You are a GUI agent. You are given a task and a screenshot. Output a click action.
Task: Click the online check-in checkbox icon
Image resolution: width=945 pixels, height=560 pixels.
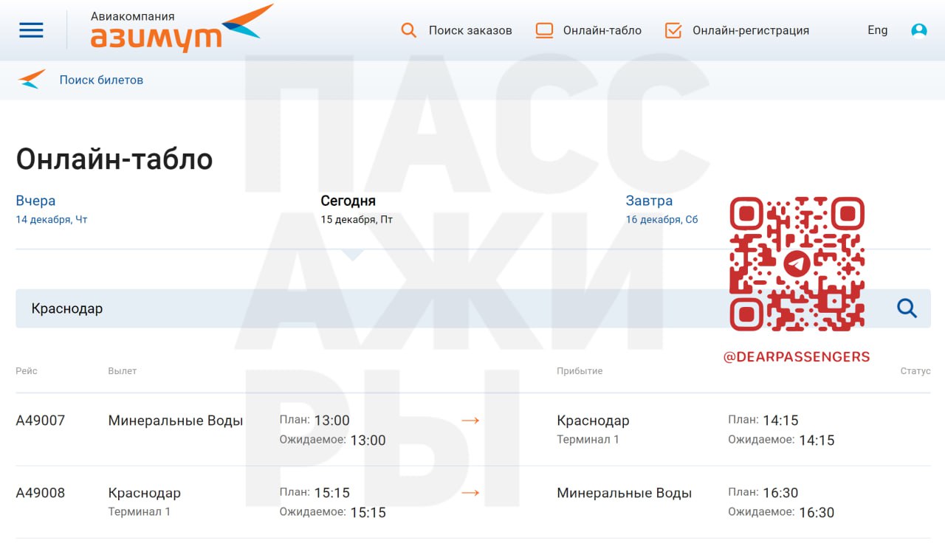673,30
